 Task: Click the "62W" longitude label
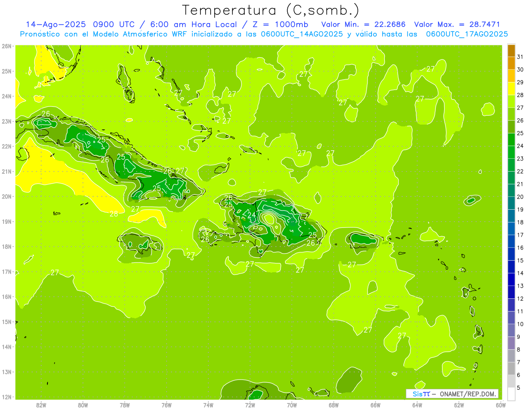point(459,405)
